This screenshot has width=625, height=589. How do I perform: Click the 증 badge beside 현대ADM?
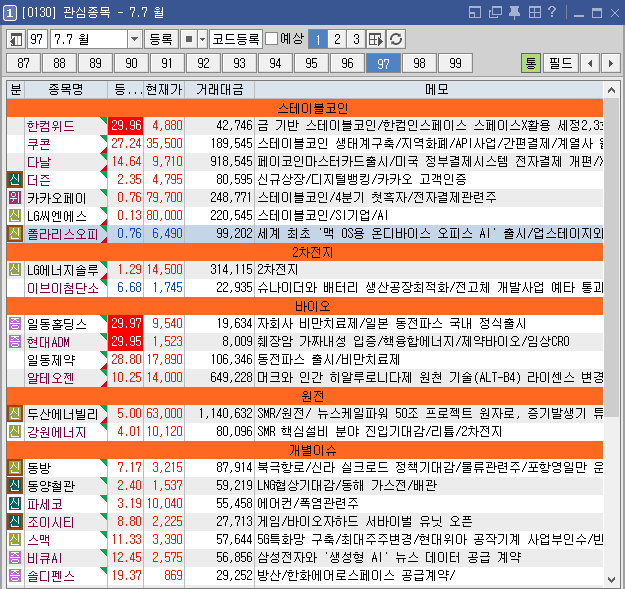pyautogui.click(x=15, y=342)
